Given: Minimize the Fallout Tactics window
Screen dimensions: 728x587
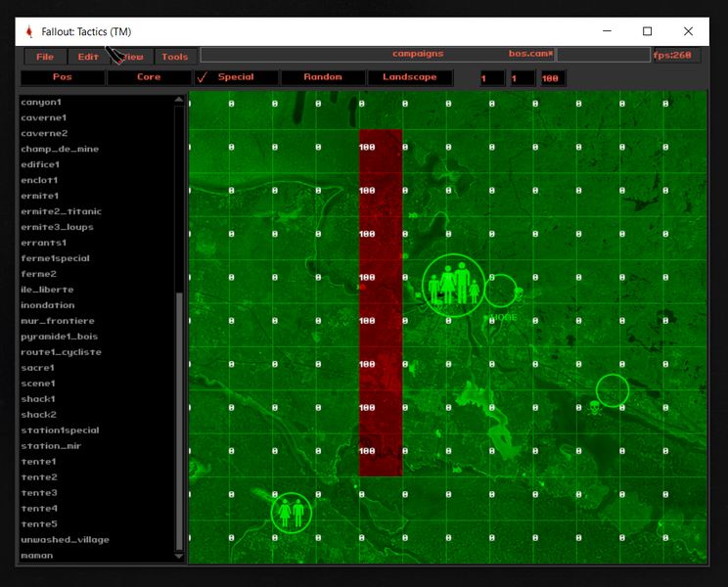Looking at the screenshot, I should [607, 31].
